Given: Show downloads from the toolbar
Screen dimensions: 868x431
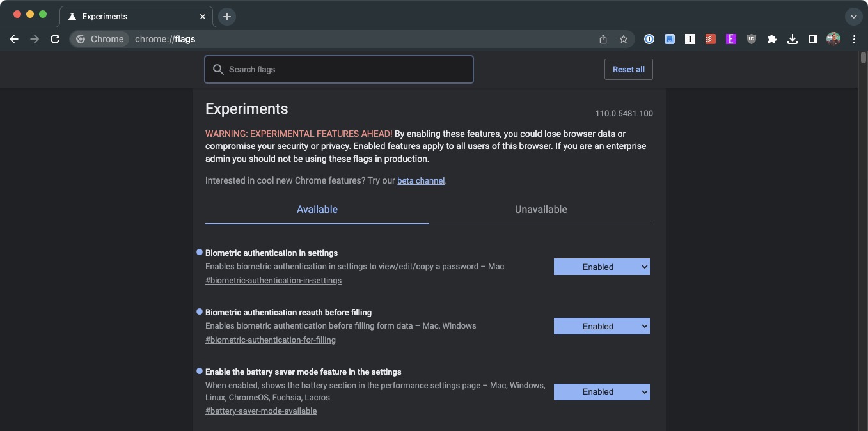Looking at the screenshot, I should pos(793,39).
